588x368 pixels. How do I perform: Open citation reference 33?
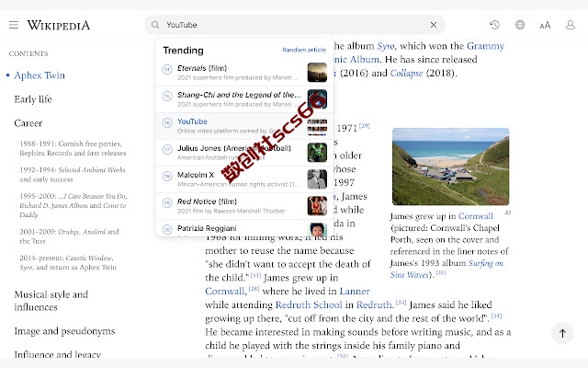coord(255,275)
